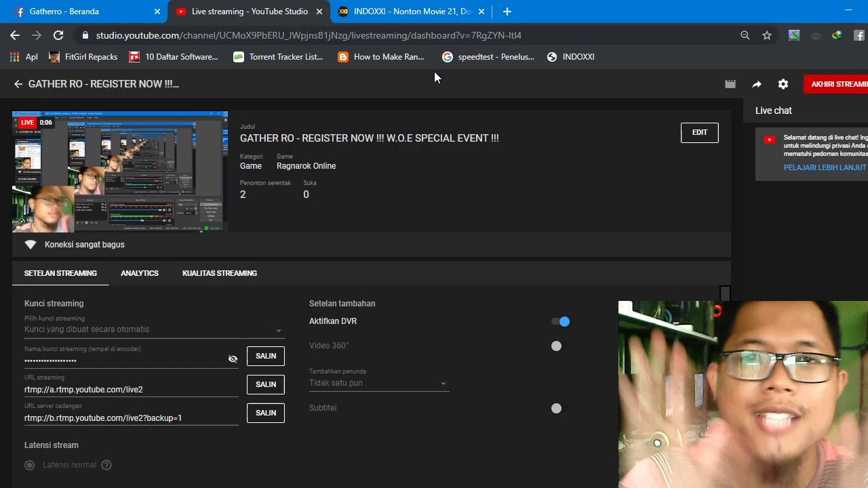Switch to the ANALYTICS tab
Image resolution: width=868 pixels, height=488 pixels.
tap(140, 273)
